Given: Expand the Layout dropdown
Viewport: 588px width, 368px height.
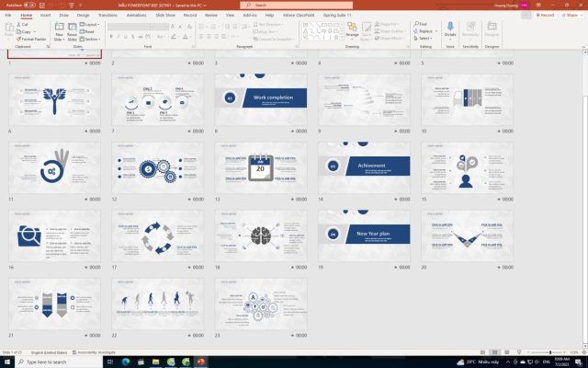Looking at the screenshot, I should (89, 25).
